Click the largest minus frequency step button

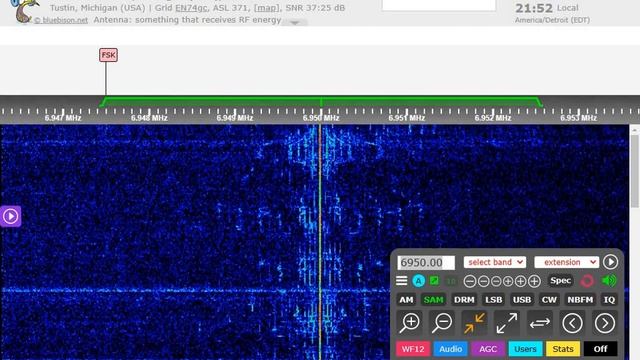470,281
